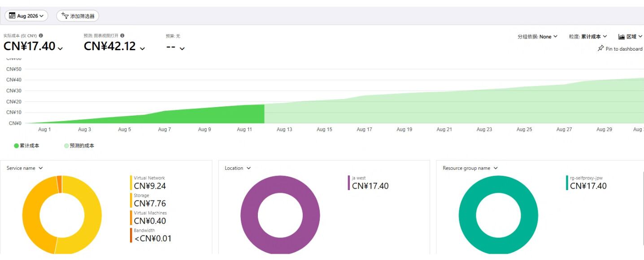Screen dimensions: 644x260
Task: Open the granularity cumulative cost dropdown
Action: [x=588, y=37]
